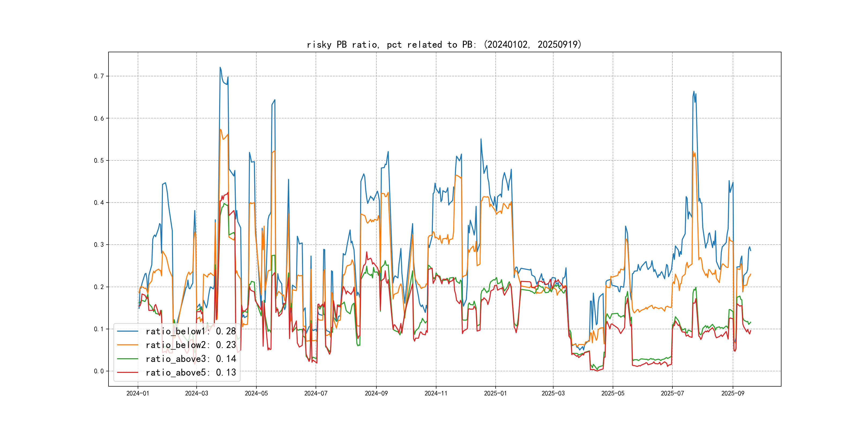Click the blue ratio_below1 legend line swatch
This screenshot has height=434, width=868.
tap(127, 331)
